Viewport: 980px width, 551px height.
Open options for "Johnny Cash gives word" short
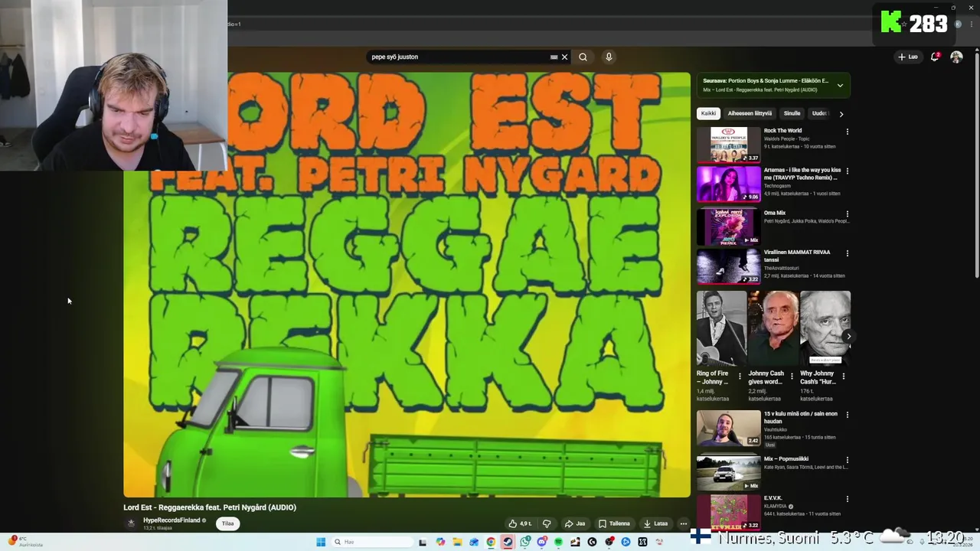pos(792,376)
